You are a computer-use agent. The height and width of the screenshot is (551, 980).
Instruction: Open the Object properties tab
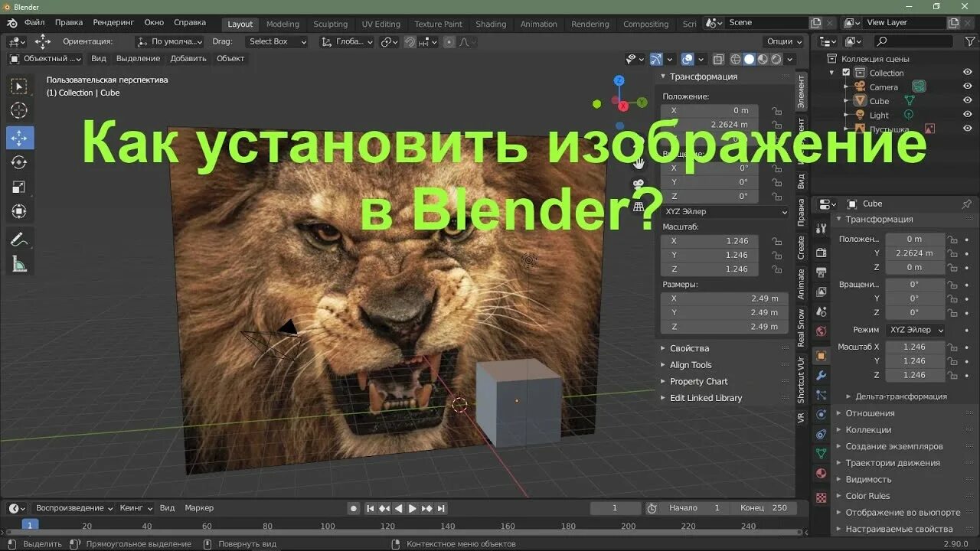click(x=821, y=356)
